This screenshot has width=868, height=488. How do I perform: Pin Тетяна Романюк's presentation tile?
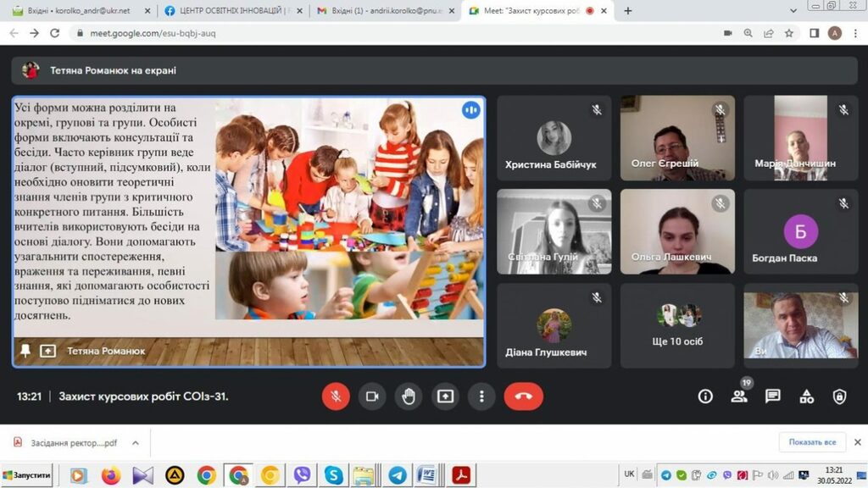coord(25,351)
